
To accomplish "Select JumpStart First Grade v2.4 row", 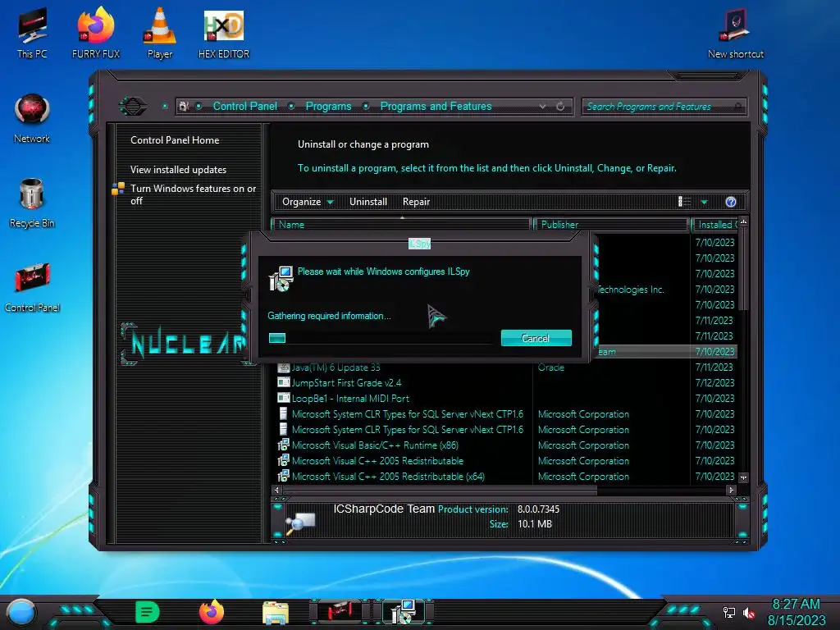I will (505, 383).
